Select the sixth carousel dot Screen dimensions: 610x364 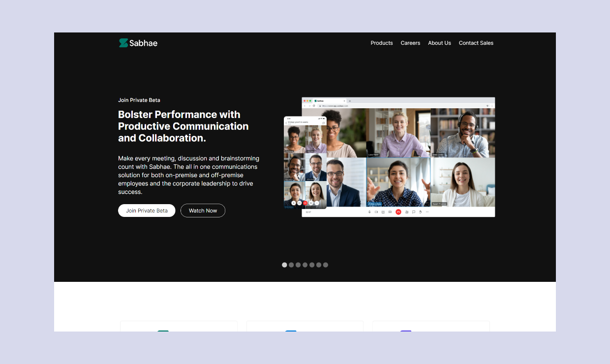point(319,265)
